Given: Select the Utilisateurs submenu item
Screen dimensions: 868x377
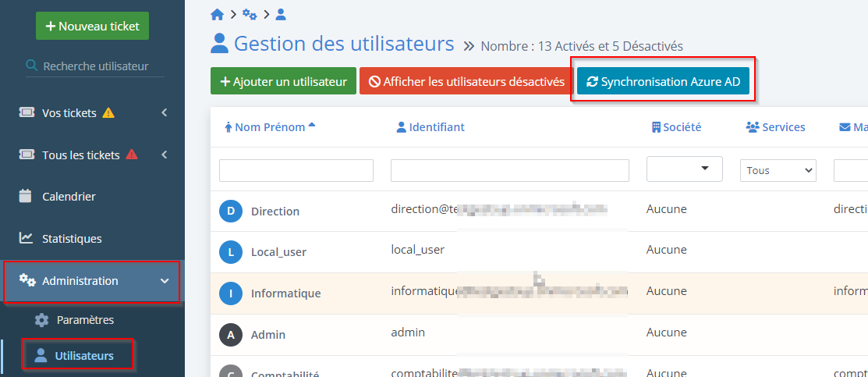Looking at the screenshot, I should tap(84, 355).
